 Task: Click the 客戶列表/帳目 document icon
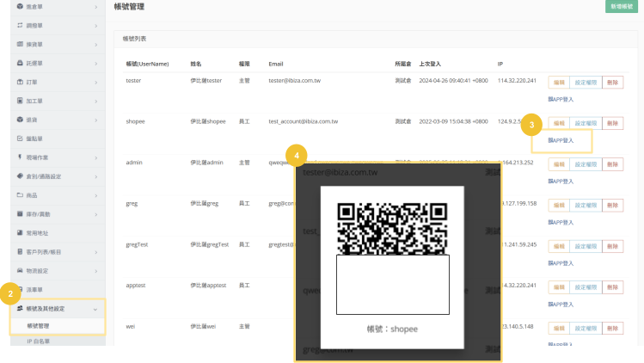[x=20, y=251]
